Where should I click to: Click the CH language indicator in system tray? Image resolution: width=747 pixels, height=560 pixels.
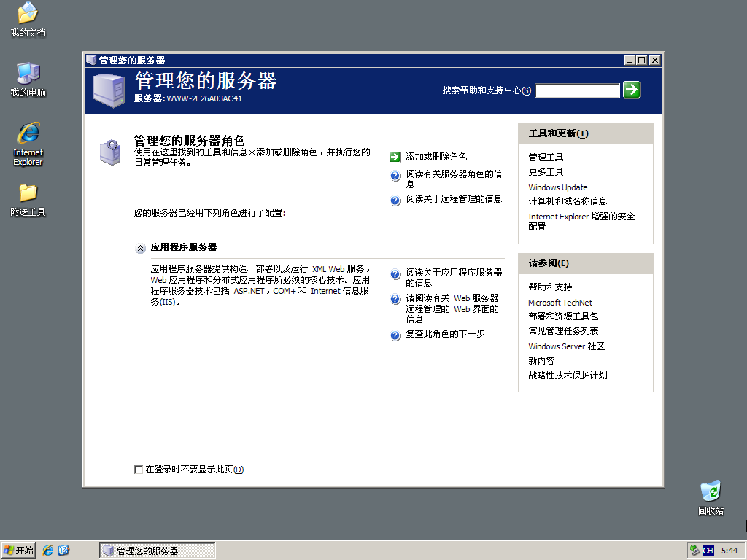click(x=708, y=550)
